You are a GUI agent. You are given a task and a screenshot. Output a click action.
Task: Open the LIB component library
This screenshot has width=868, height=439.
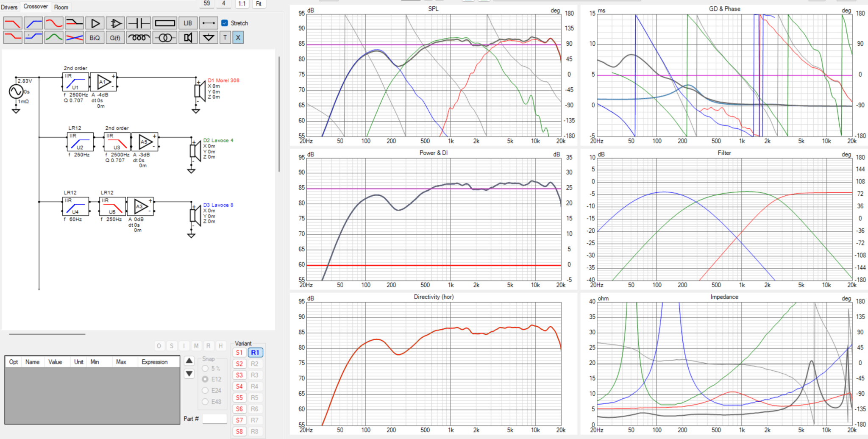188,23
